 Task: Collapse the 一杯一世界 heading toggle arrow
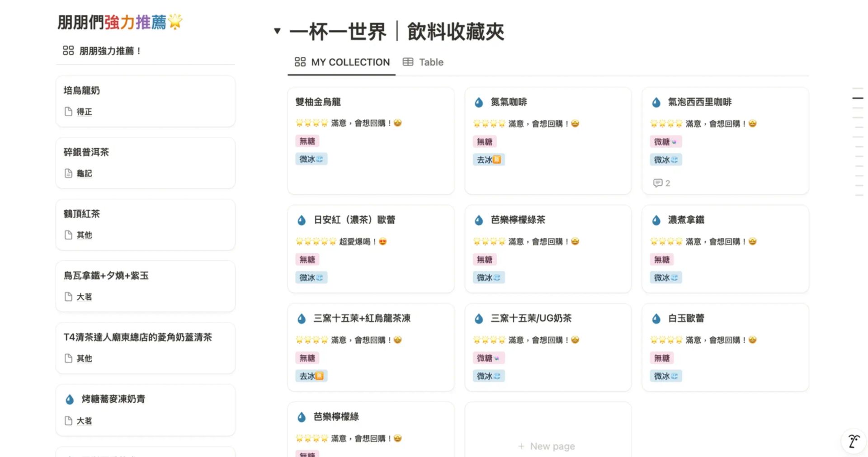(277, 31)
